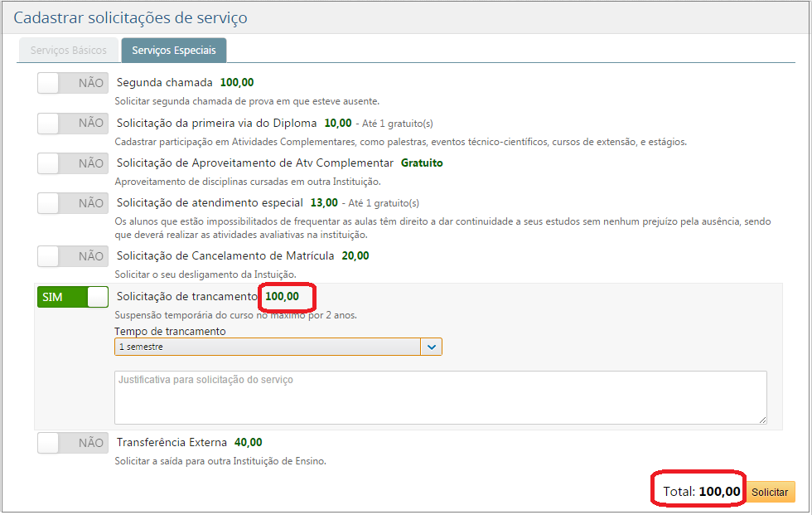
Task: Click the Total: 100,00 amount
Action: (x=697, y=491)
